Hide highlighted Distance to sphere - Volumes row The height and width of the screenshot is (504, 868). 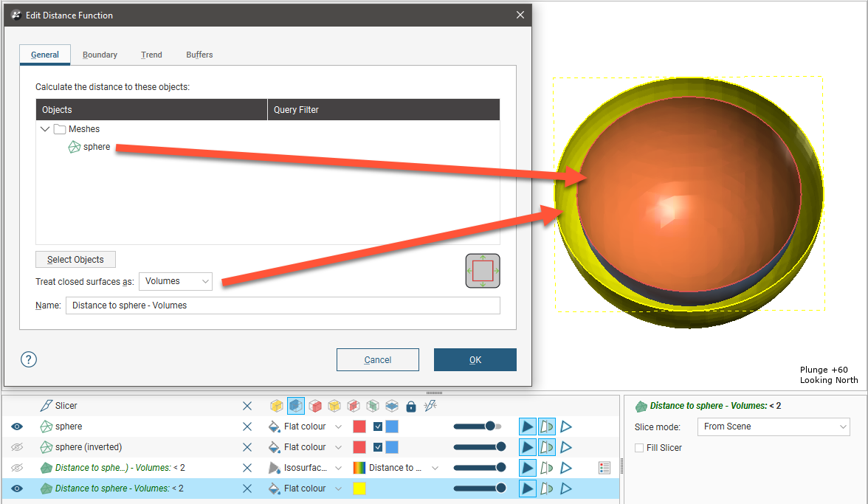pyautogui.click(x=17, y=489)
